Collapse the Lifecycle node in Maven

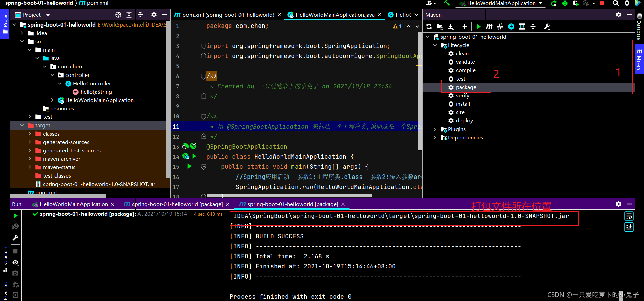click(x=435, y=45)
